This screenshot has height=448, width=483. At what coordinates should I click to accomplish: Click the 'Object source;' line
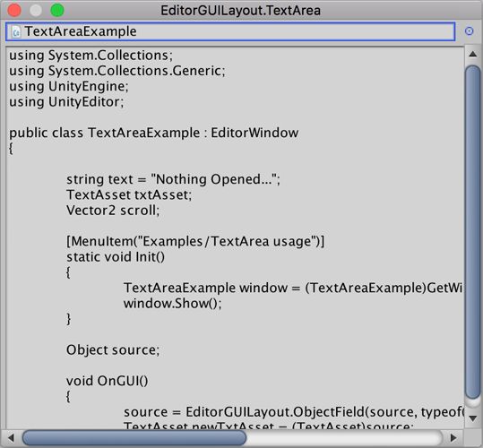(113, 350)
